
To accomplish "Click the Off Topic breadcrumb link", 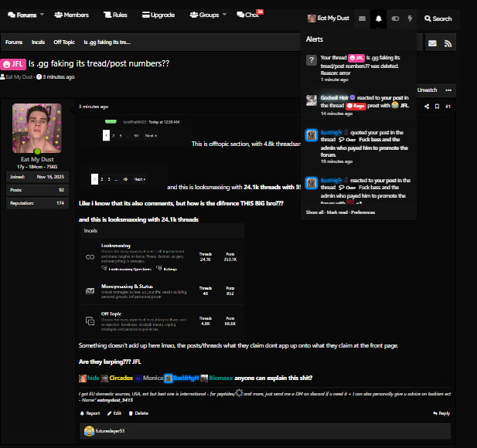I will (x=63, y=42).
